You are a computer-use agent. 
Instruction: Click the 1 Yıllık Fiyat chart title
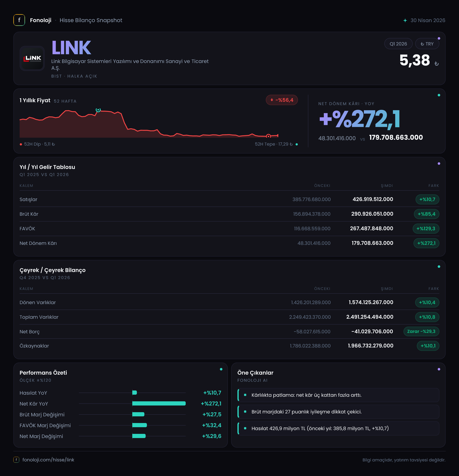pos(35,100)
